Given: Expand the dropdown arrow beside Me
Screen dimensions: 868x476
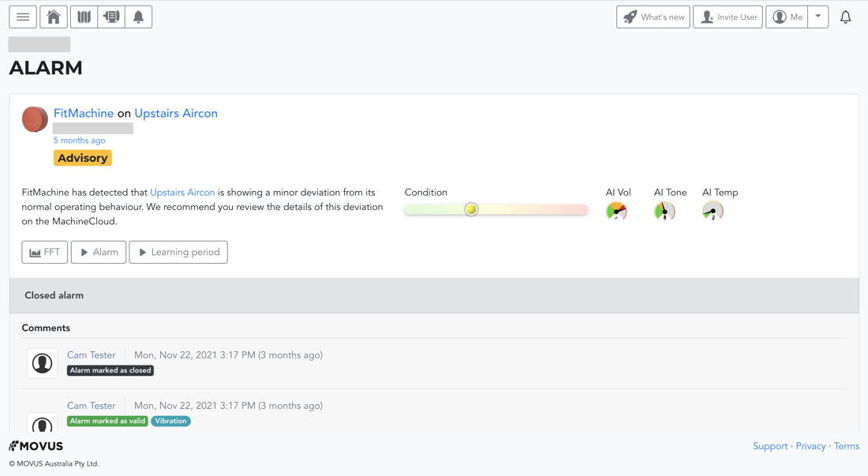Looking at the screenshot, I should pos(818,17).
